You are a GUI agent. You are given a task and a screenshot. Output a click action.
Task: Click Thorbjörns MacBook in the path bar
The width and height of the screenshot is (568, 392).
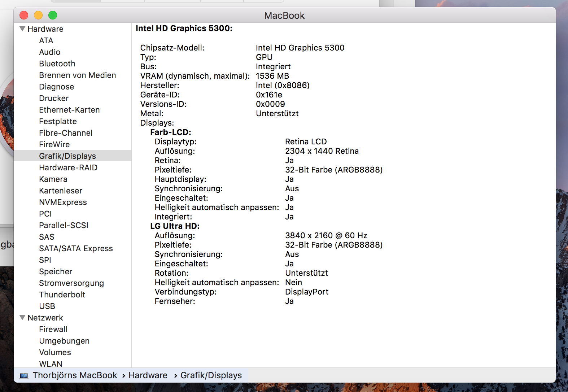75,375
